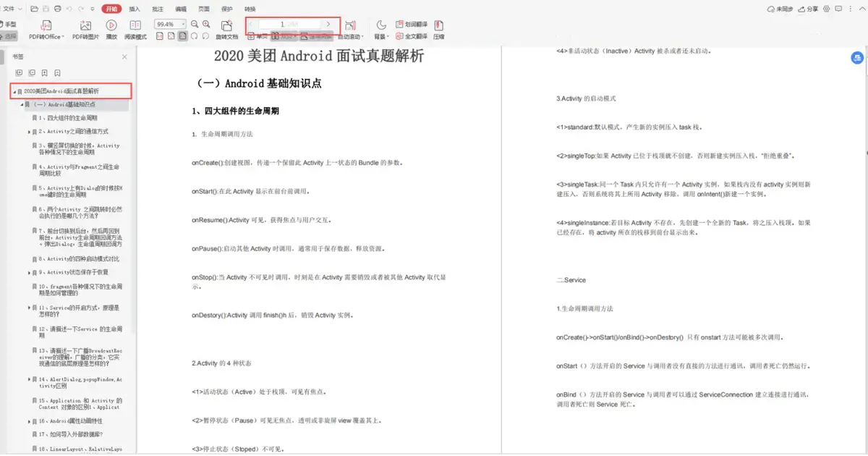This screenshot has width=868, height=456.
Task: Select bookmark 1、四大组件的生命周期
Action: 69,117
